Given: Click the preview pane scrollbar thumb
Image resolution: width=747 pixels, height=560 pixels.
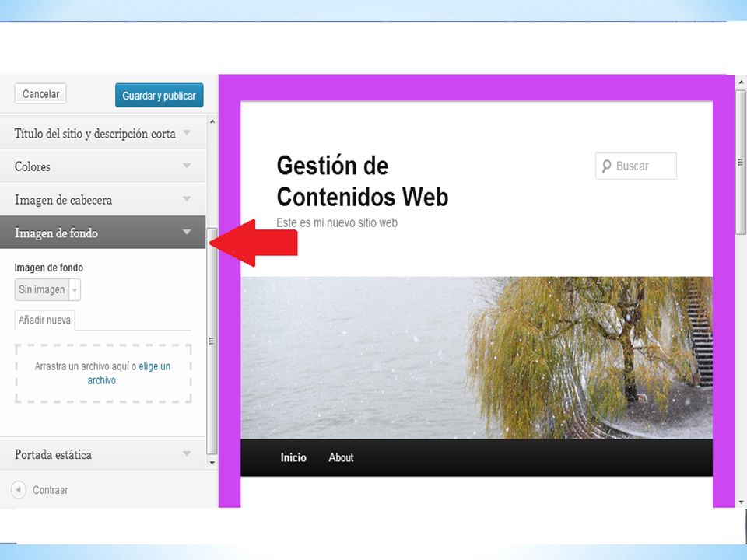Looking at the screenshot, I should click(740, 162).
